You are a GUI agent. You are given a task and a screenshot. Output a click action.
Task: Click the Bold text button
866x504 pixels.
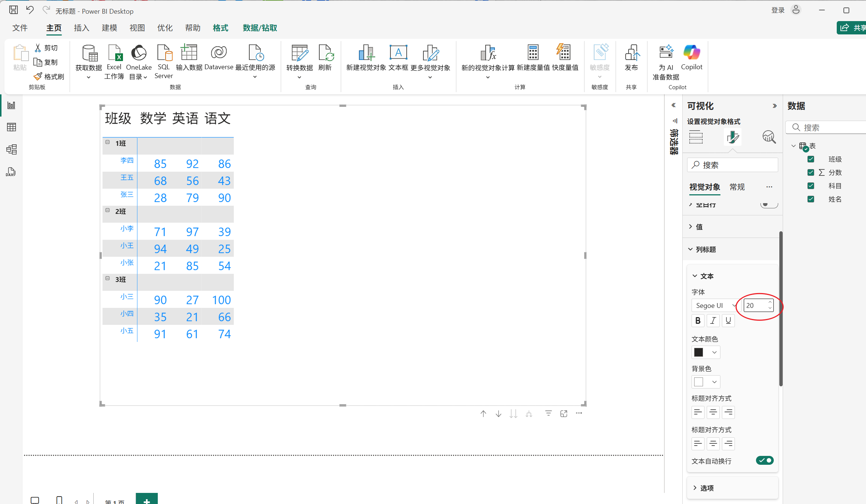(698, 320)
